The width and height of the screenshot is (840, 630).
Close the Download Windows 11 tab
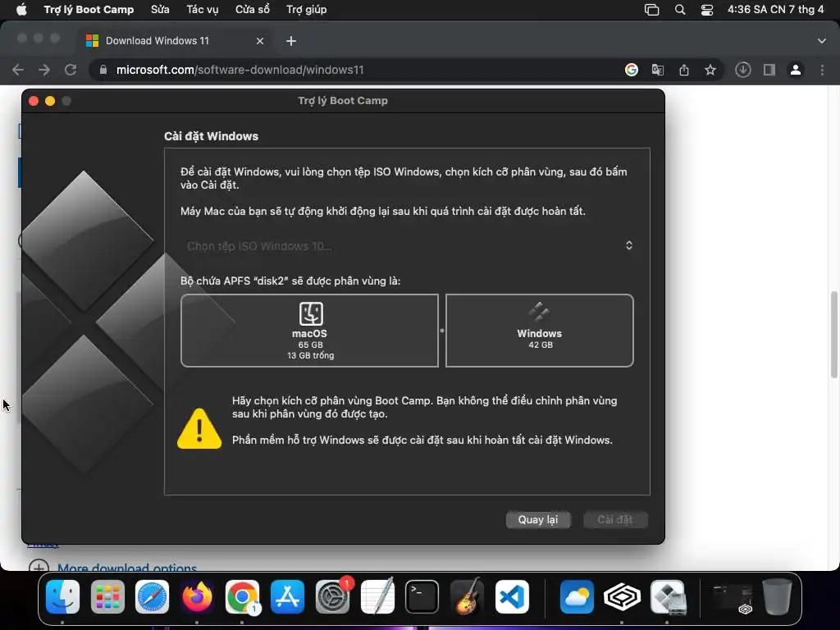(x=260, y=41)
